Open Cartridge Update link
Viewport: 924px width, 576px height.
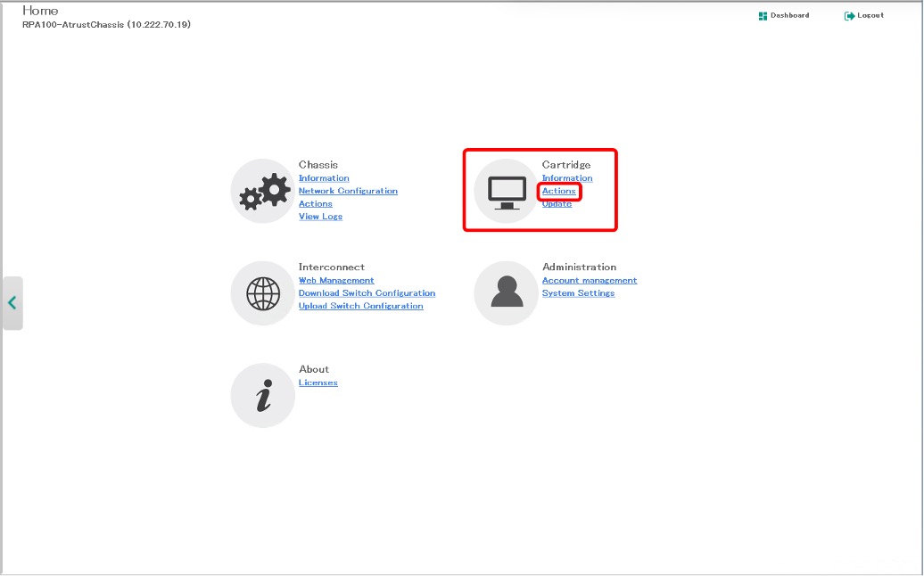[x=557, y=204]
